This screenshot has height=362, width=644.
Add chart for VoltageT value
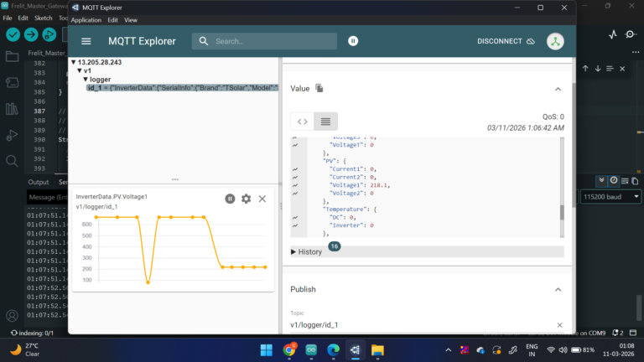(295, 145)
